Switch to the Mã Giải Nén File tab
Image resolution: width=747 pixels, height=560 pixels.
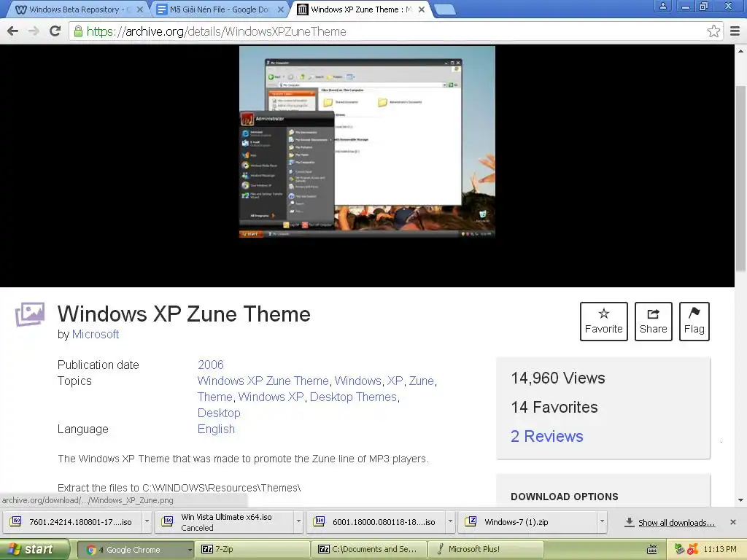click(x=220, y=9)
